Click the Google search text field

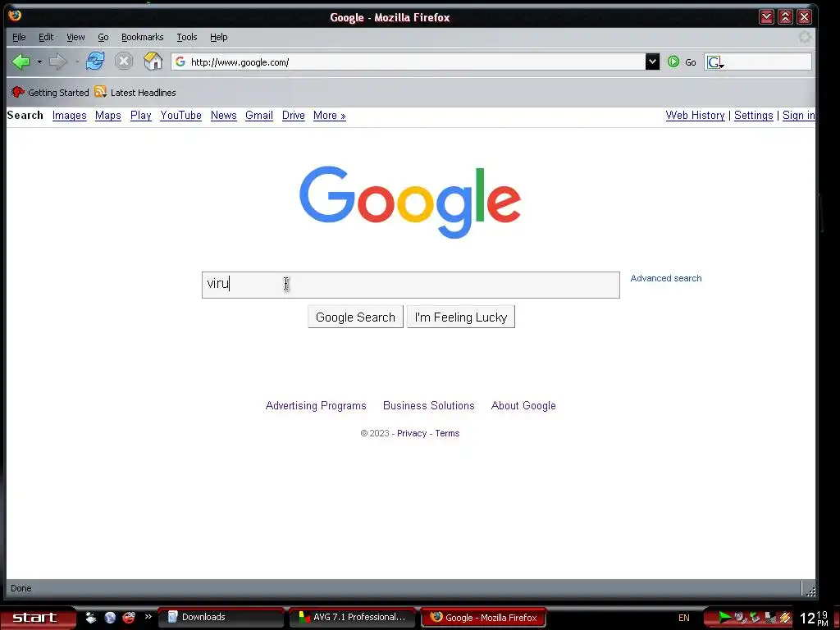coord(410,285)
